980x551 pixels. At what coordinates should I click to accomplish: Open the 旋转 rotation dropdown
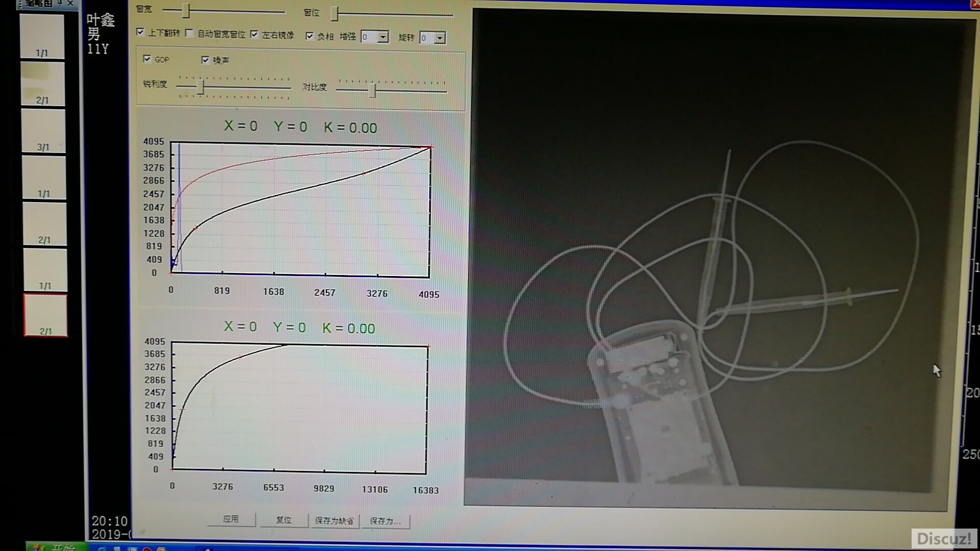[439, 38]
